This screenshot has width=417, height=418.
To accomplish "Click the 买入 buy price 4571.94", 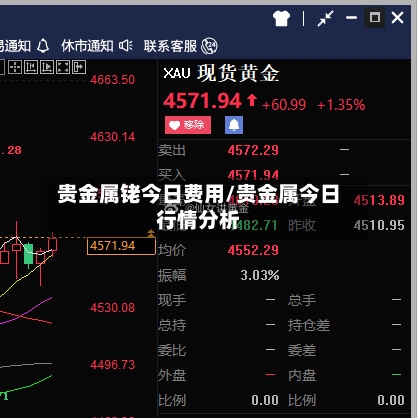I will [x=253, y=175].
